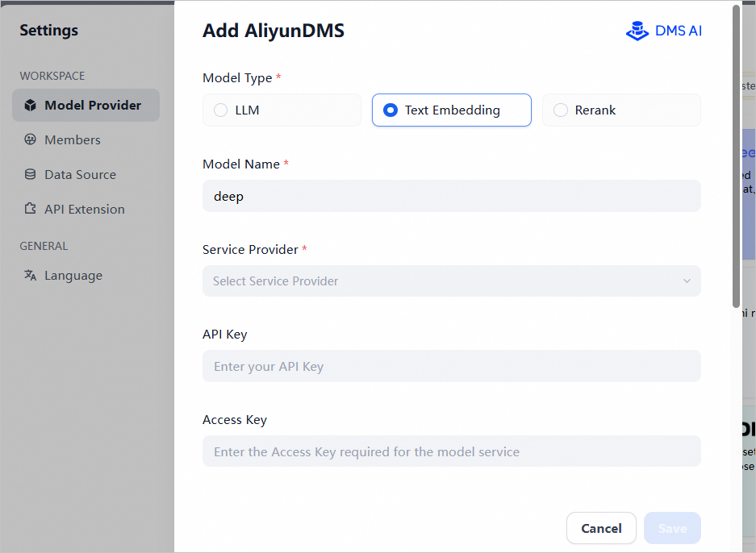The width and height of the screenshot is (756, 553).
Task: Go to Members settings section
Action: [x=86, y=139]
